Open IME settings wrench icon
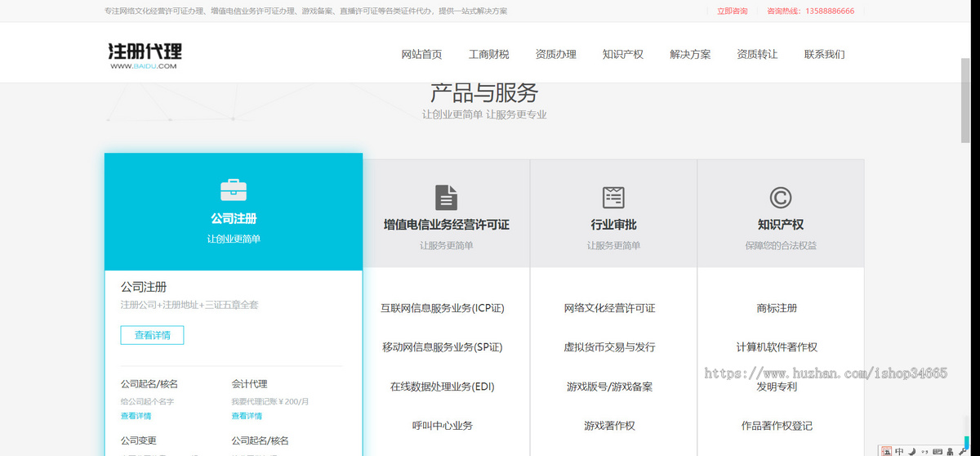Screen dimensions: 980x456 pos(962,450)
